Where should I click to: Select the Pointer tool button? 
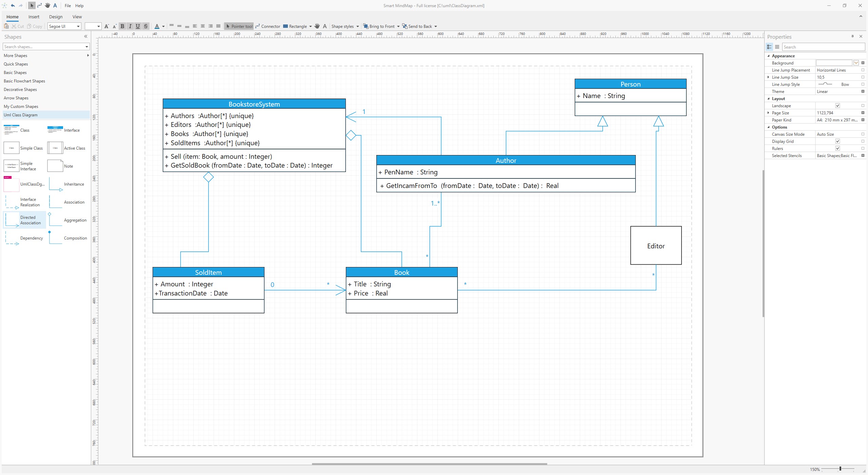pos(239,26)
